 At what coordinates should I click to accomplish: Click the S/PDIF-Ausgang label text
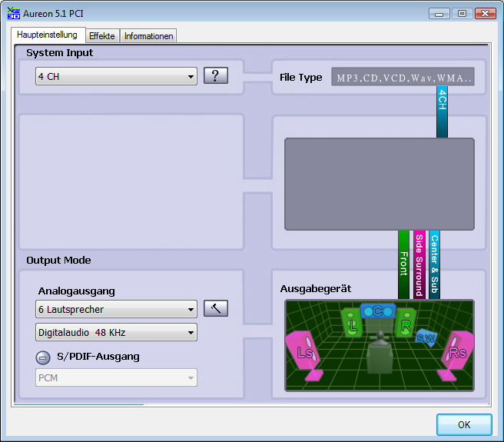click(98, 357)
